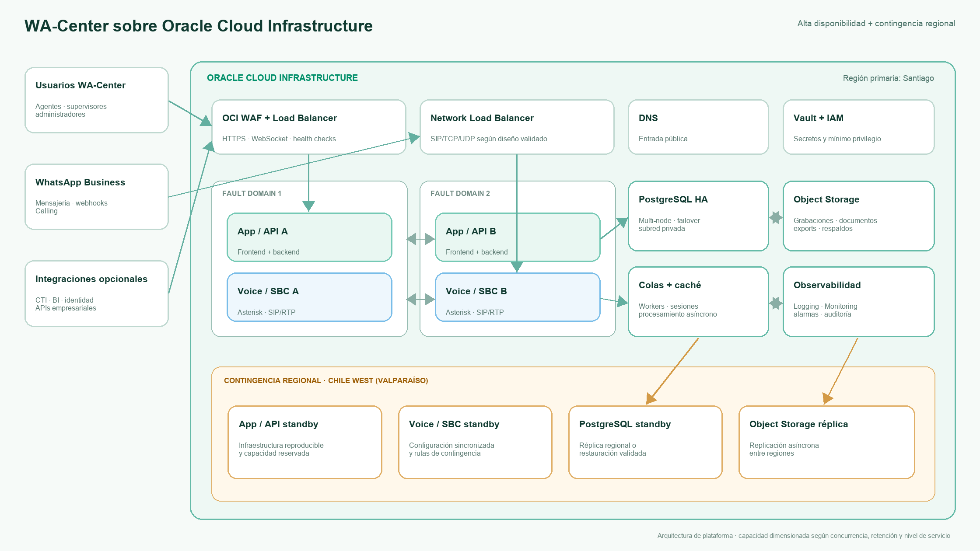This screenshot has height=551, width=980.
Task: Select the PostgreSQL standby box
Action: [x=645, y=443]
